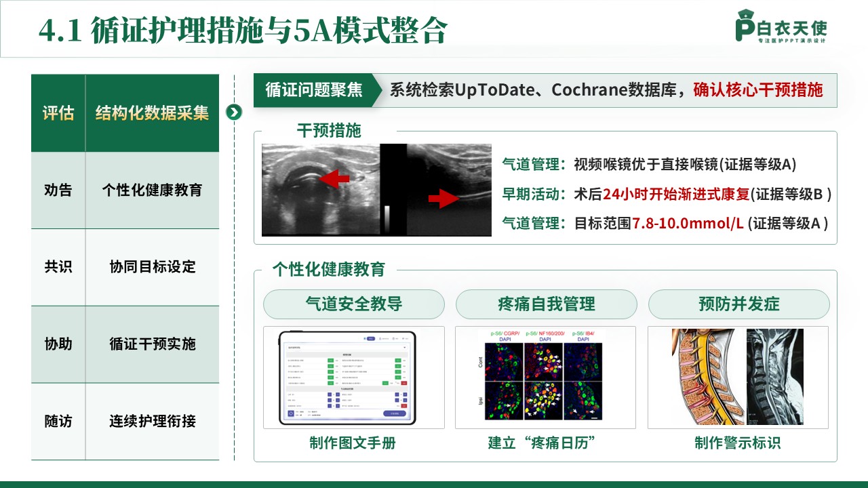Select the 早期活动 label
Viewport: 868px width, 488px height.
pyautogui.click(x=534, y=194)
